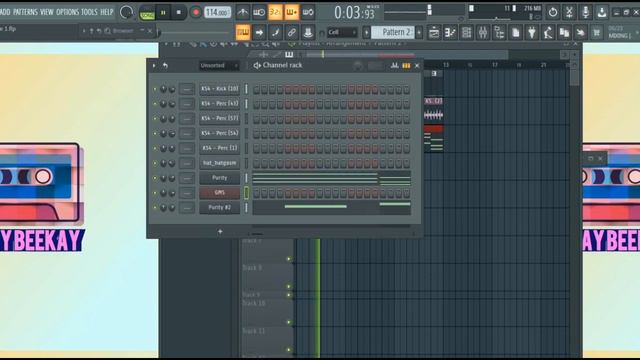640x360 pixels.
Task: Open undo history circular arrow icon
Action: 553,12
